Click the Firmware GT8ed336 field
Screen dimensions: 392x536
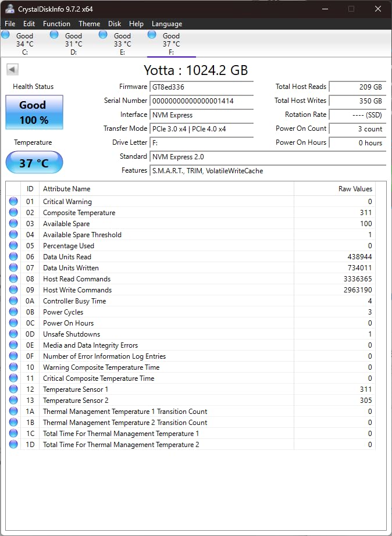pyautogui.click(x=201, y=87)
